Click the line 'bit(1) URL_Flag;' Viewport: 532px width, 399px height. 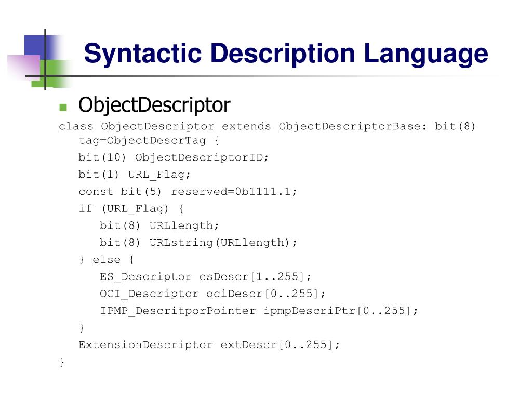pyautogui.click(x=135, y=175)
